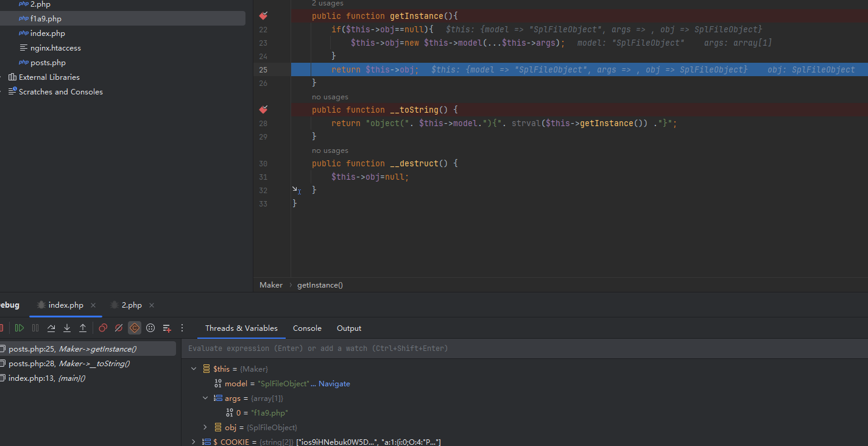Switch to the 2.php debug session tab

(x=132, y=305)
